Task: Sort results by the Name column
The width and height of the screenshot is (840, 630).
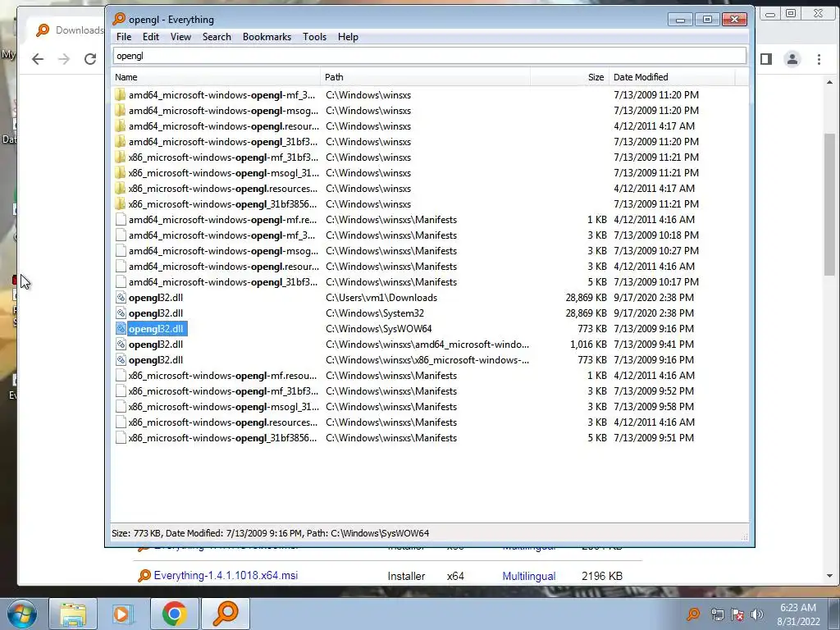Action: pos(216,77)
